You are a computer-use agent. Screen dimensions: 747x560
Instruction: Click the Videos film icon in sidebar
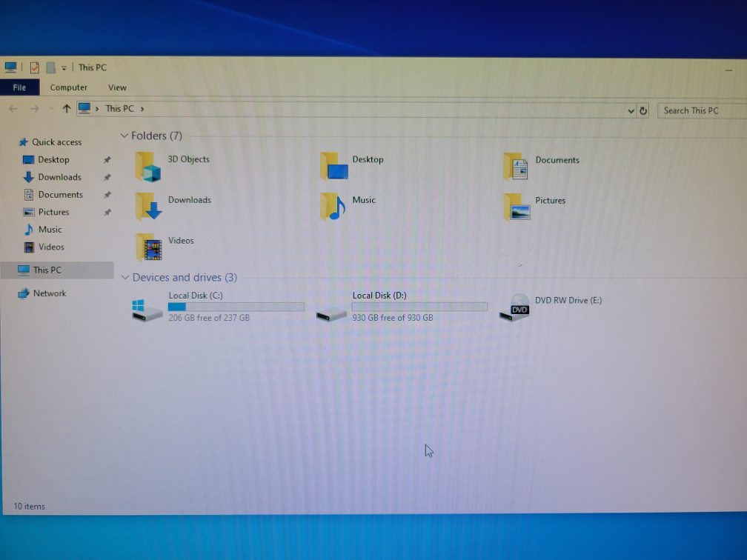tap(30, 247)
